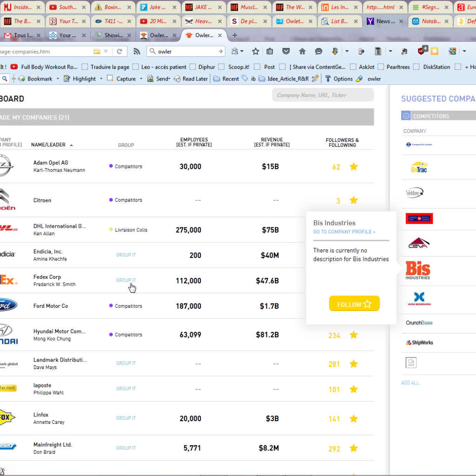Assign a group to Endicia via GROUP IT
Image resolution: width=476 pixels, height=476 pixels.
[x=126, y=255]
